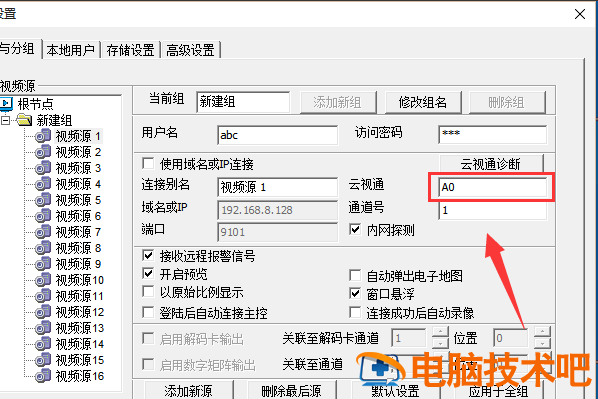This screenshot has height=399, width=598.
Task: Select 视频源 5 label in tree
Action: [78, 200]
